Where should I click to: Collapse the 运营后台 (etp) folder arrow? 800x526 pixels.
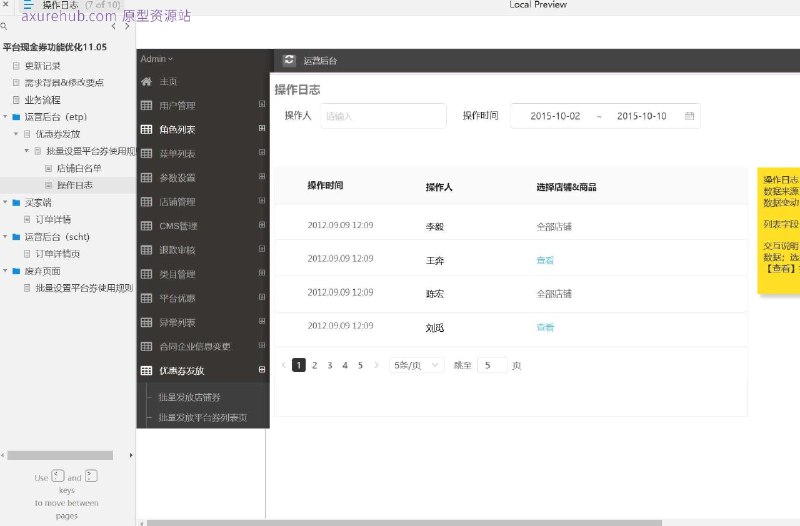5,117
